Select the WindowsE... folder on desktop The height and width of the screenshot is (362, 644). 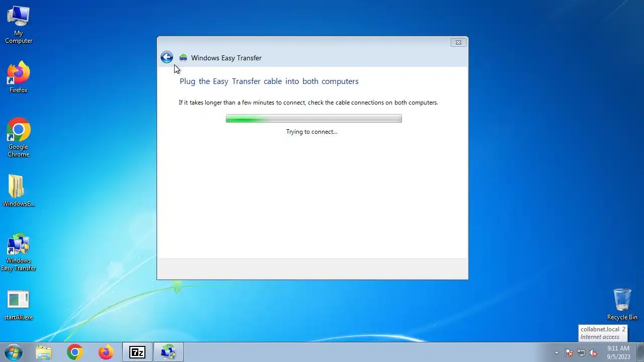pos(19,191)
